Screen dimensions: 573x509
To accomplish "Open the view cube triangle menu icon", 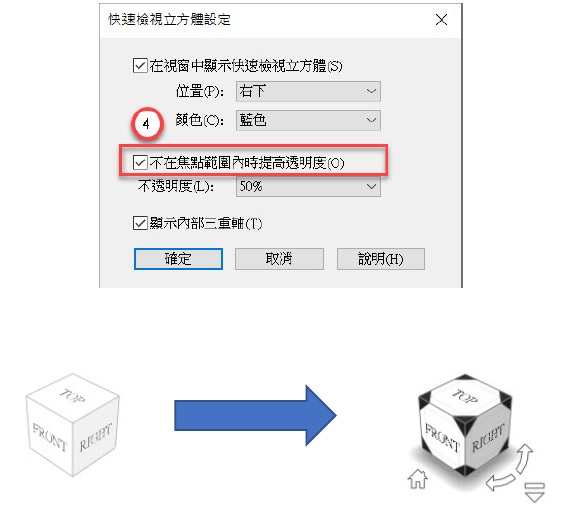I will click(x=535, y=492).
